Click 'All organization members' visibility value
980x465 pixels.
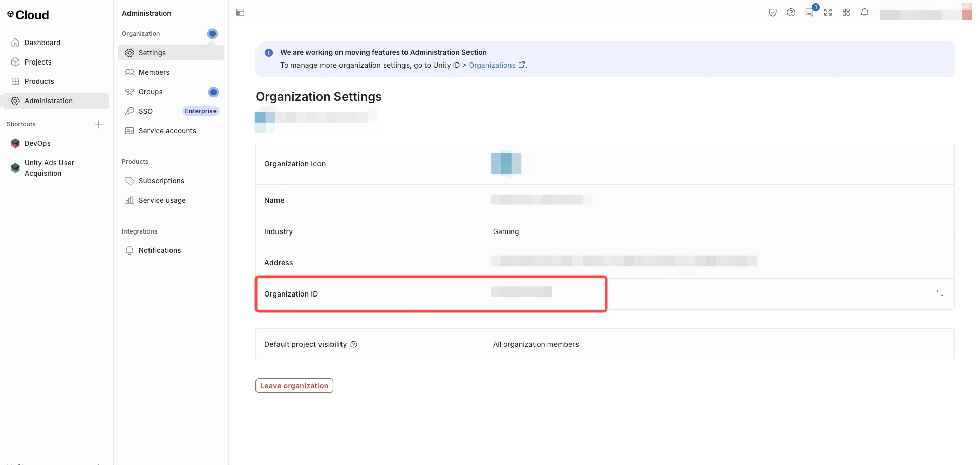tap(536, 344)
